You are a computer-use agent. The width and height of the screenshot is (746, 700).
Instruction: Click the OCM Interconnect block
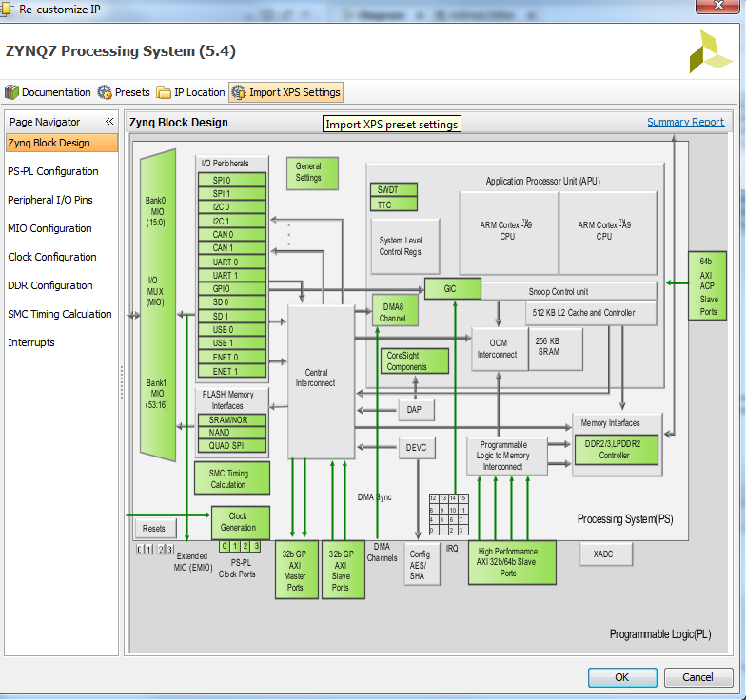(500, 348)
